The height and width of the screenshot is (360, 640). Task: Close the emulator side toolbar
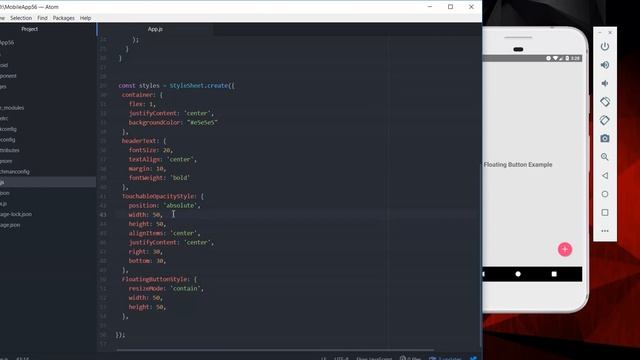point(610,32)
